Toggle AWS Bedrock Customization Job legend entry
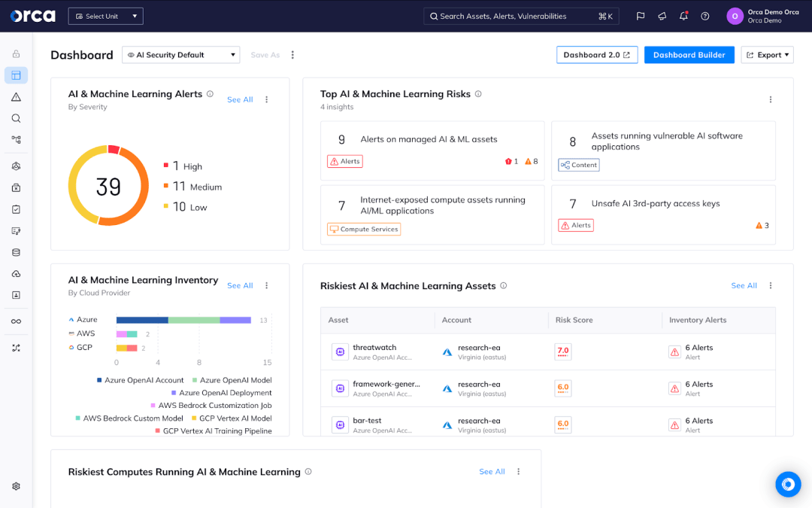The width and height of the screenshot is (812, 508). pos(211,406)
